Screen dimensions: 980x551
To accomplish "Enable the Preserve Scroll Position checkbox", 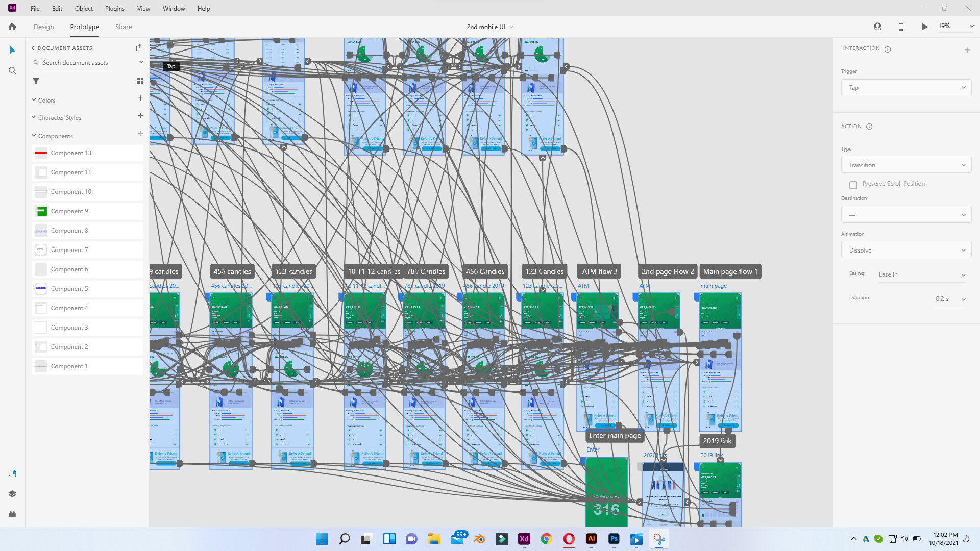I will pos(853,185).
